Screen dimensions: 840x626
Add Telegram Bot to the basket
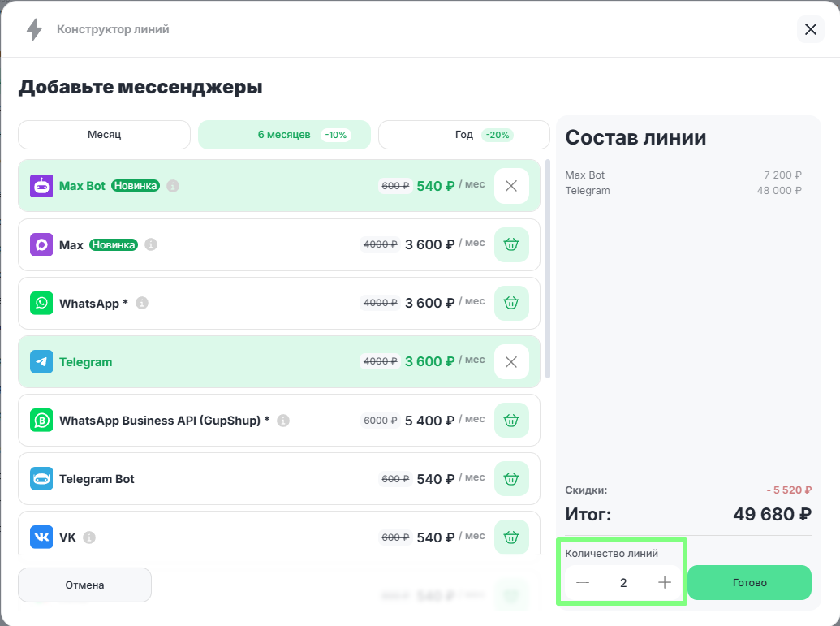coord(511,479)
